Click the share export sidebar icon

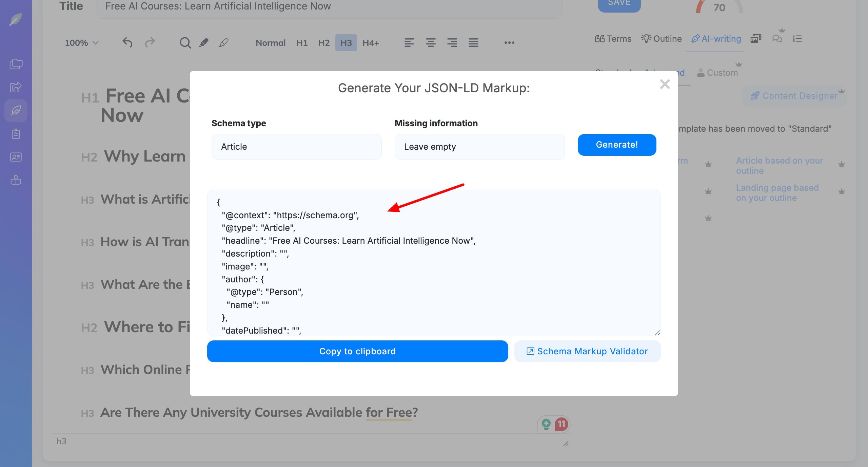pyautogui.click(x=16, y=87)
